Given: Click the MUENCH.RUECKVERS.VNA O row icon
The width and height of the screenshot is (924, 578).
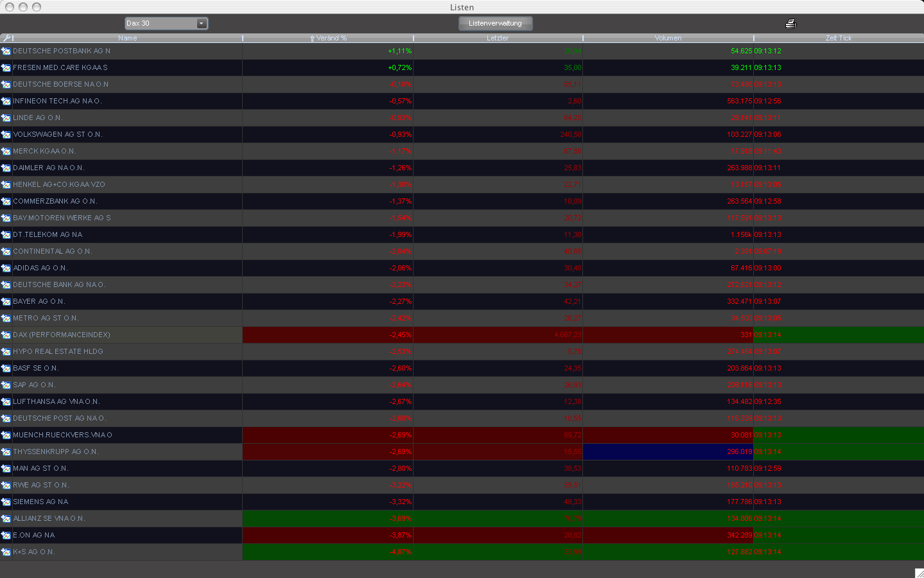Looking at the screenshot, I should 6,435.
